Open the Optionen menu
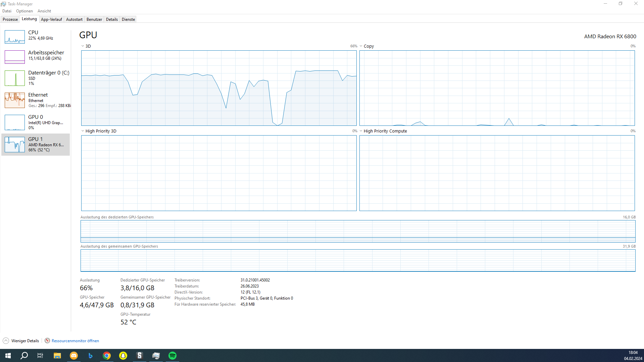The width and height of the screenshot is (644, 362). tap(24, 11)
